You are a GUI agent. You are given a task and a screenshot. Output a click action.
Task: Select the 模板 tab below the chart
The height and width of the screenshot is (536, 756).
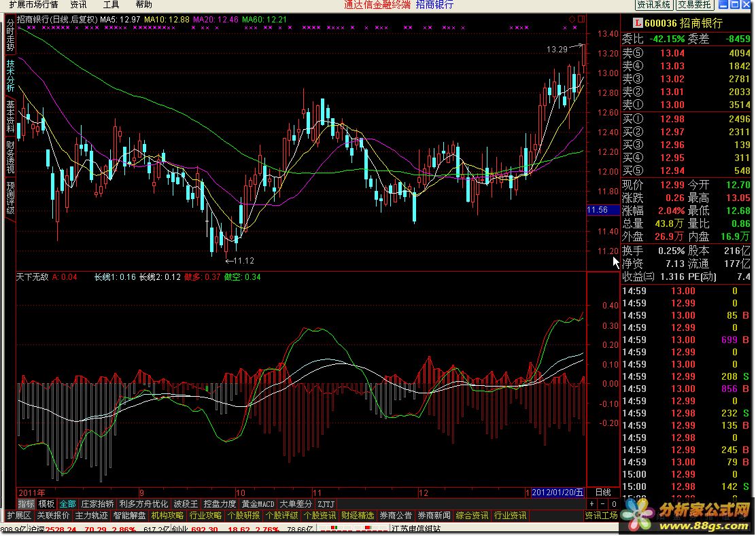coord(46,504)
